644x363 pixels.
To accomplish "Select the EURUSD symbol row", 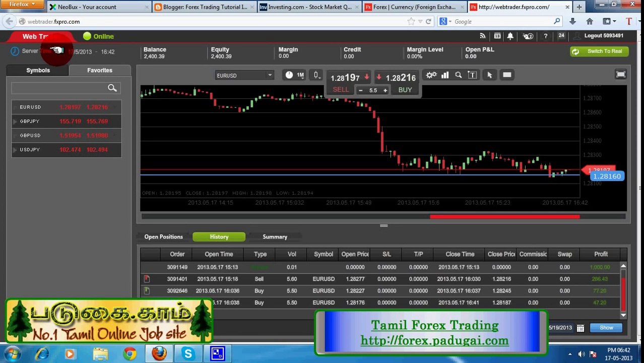I will (67, 107).
